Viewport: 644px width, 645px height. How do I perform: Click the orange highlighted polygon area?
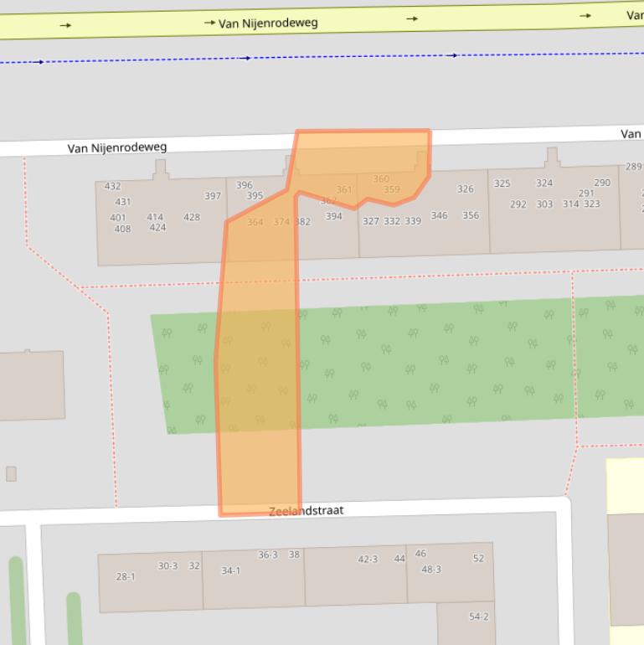pos(260,377)
